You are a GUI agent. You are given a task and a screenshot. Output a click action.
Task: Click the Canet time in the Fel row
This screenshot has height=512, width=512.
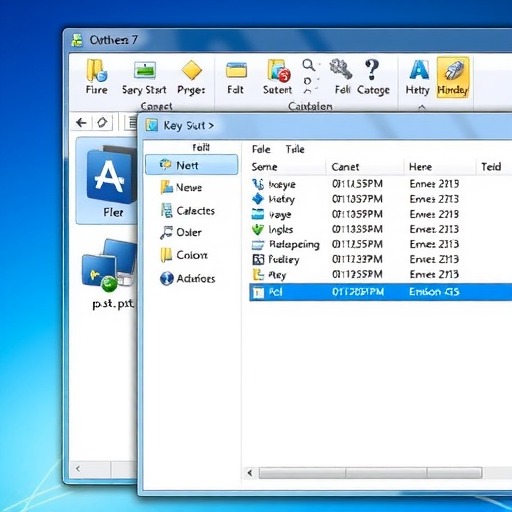358,292
